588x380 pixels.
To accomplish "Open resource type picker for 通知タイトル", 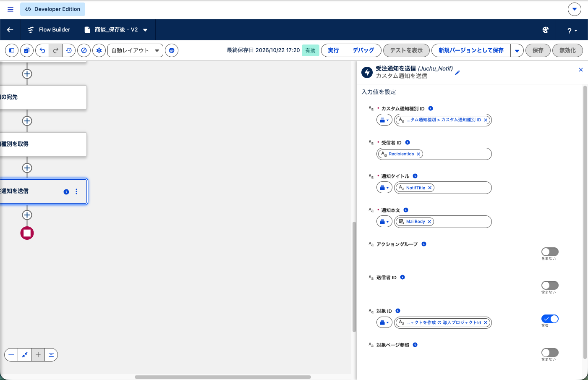I will tap(384, 188).
